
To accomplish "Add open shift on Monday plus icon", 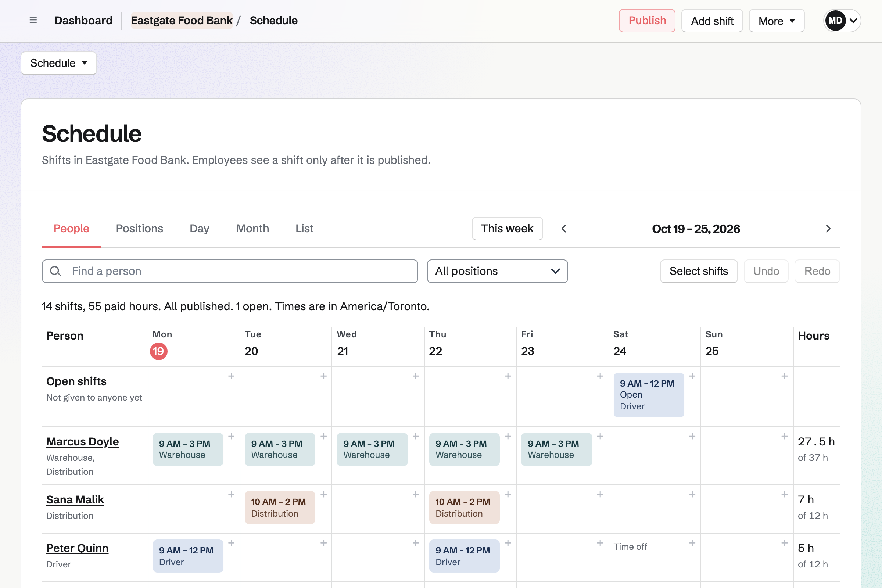I will coord(232,376).
